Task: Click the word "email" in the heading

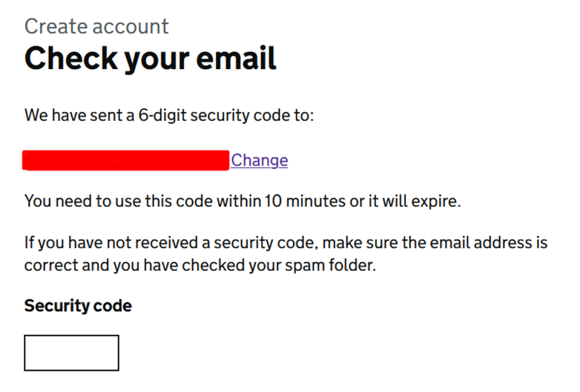Action: pos(232,58)
